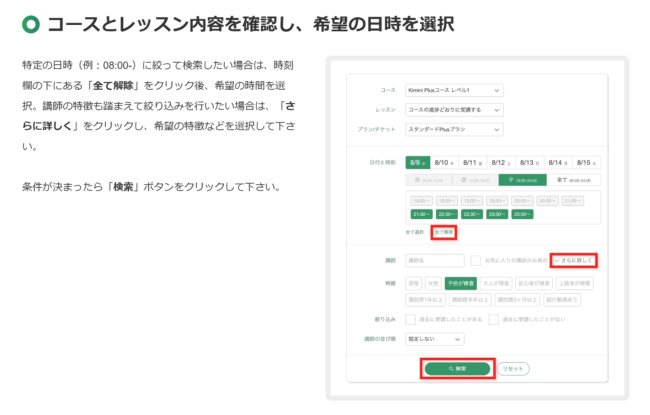
Task: Switch to the 全て 06:00-24:00 time range
Action: coord(566,180)
